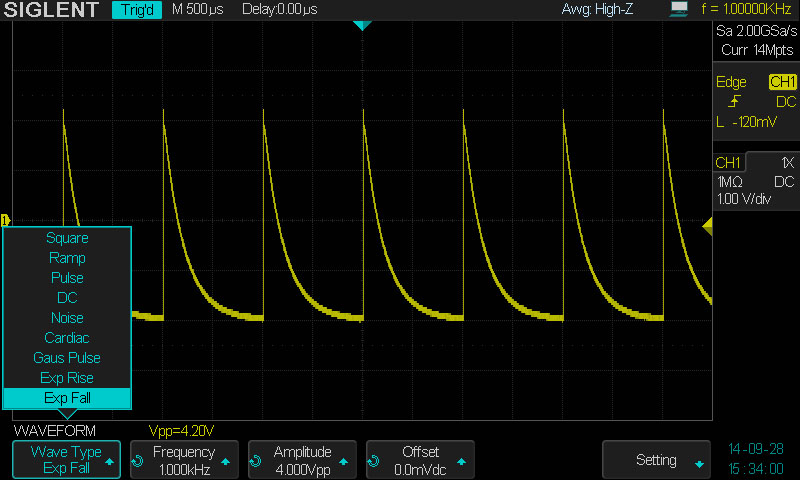The width and height of the screenshot is (800, 480).
Task: Click the CH1 source badge in Edge panel
Action: coord(782,82)
